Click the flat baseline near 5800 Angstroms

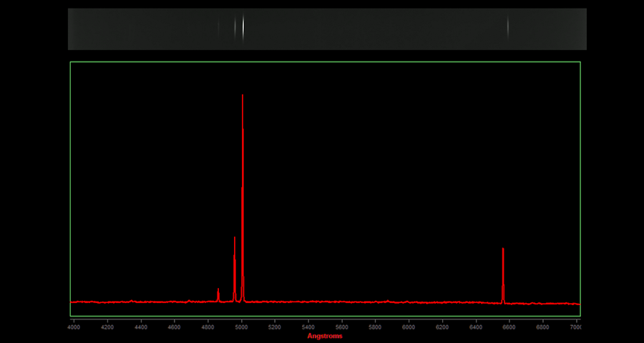coord(375,302)
